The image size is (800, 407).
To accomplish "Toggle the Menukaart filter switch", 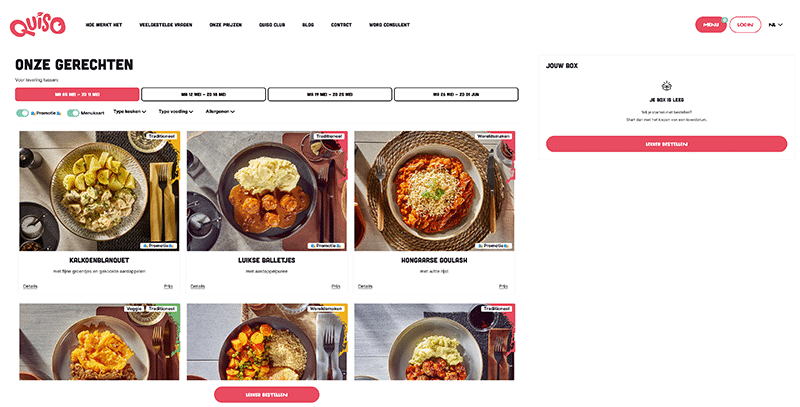I will pos(73,113).
